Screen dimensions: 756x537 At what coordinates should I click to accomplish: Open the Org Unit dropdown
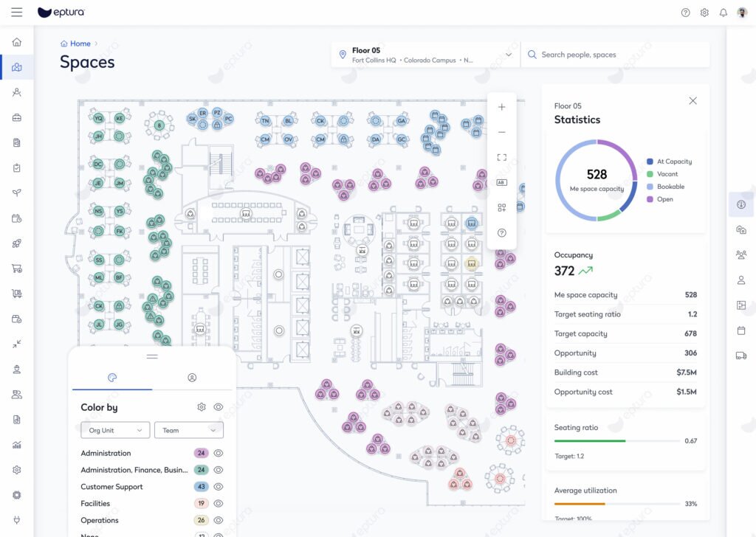pos(115,430)
